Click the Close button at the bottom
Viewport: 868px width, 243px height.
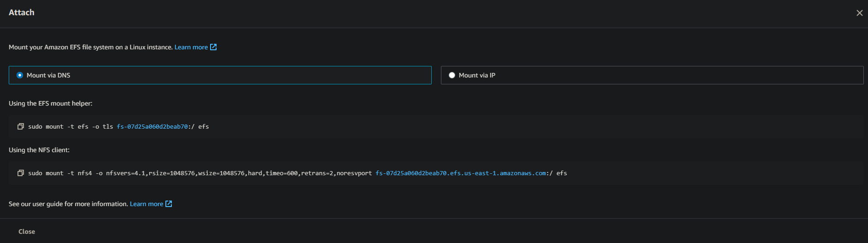click(27, 231)
